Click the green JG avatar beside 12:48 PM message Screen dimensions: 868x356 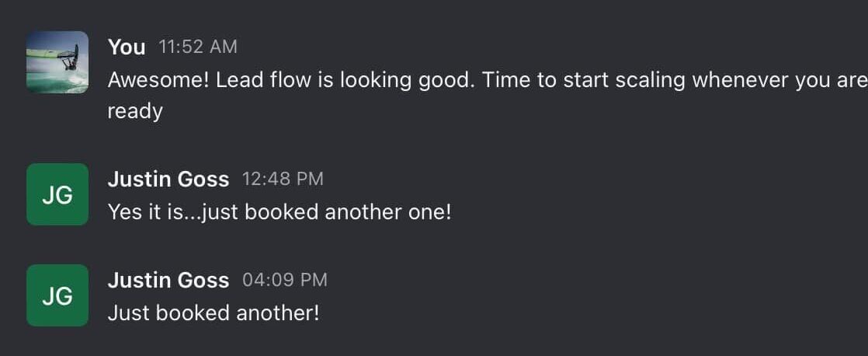57,194
